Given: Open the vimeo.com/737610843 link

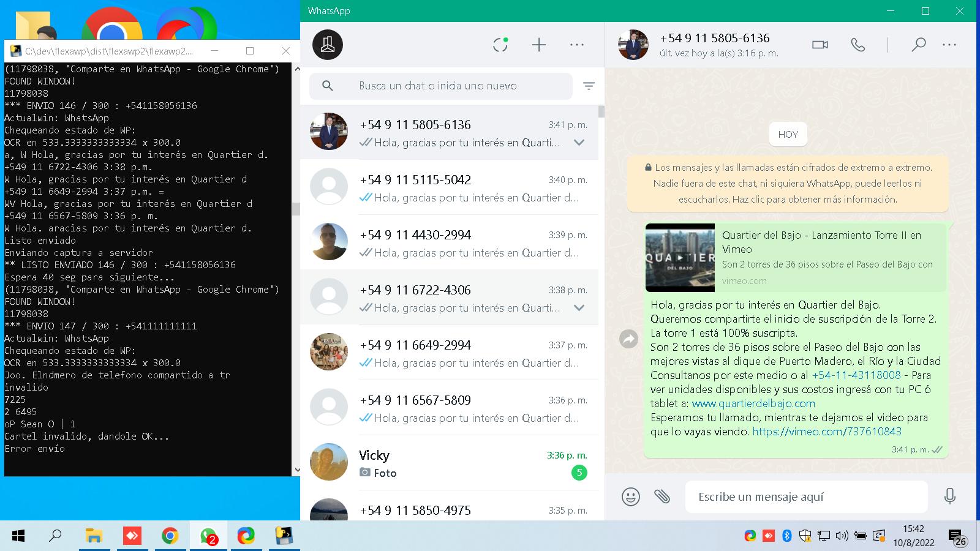Looking at the screenshot, I should [x=827, y=432].
